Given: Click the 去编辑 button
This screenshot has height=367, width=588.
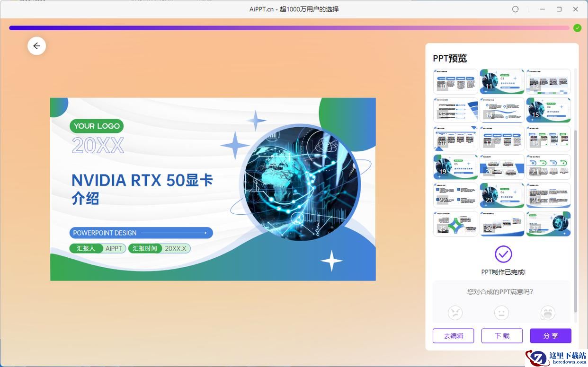Looking at the screenshot, I should tap(453, 336).
